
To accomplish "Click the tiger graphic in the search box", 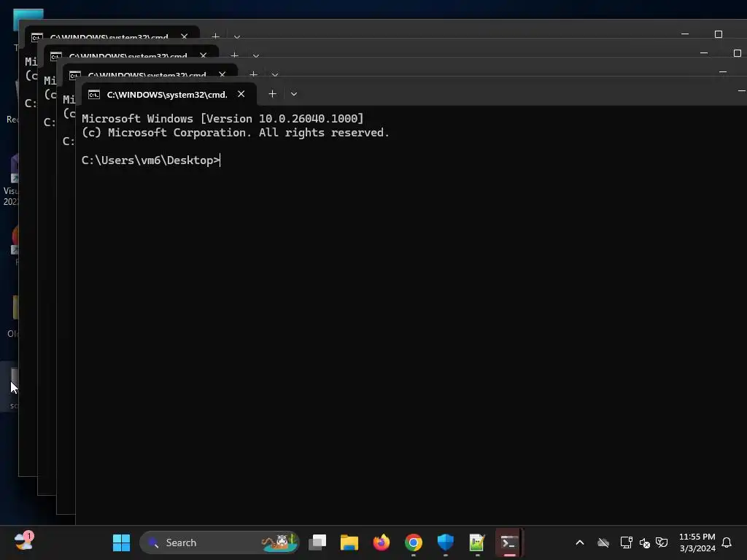I will 279,542.
